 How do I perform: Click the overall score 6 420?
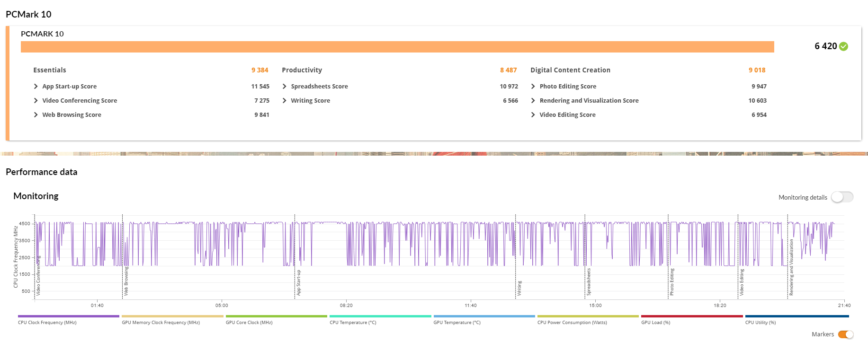[x=826, y=46]
